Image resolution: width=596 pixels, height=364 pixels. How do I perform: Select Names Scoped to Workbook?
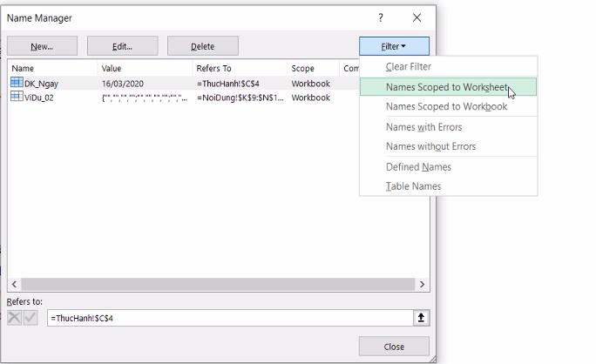pyautogui.click(x=447, y=107)
